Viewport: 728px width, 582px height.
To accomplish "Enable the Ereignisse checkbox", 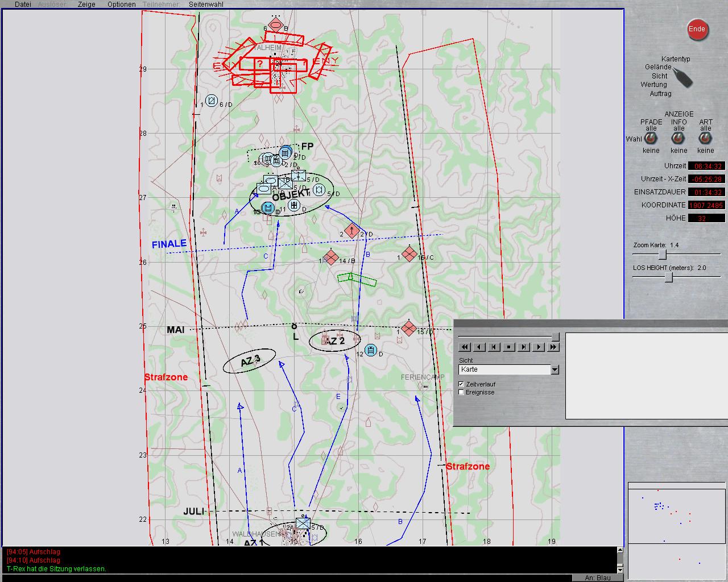I will [461, 392].
